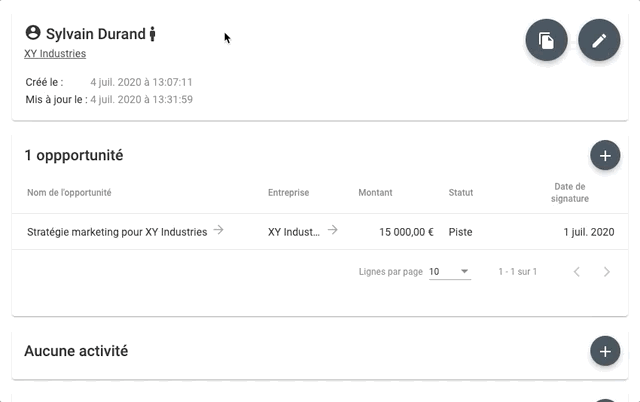Open company via arrow next to XY Indust...
The image size is (640, 402).
[x=333, y=230]
